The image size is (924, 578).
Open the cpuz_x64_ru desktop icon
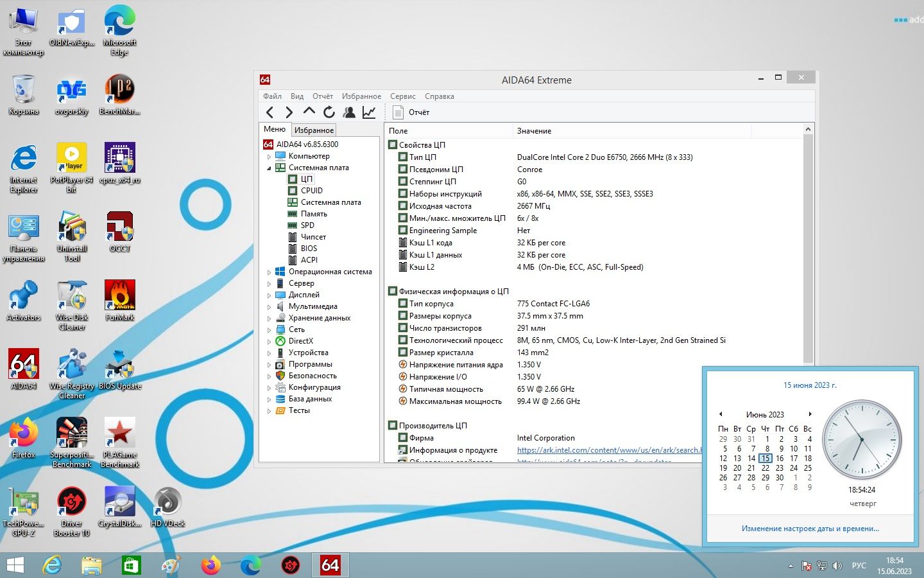pyautogui.click(x=120, y=162)
